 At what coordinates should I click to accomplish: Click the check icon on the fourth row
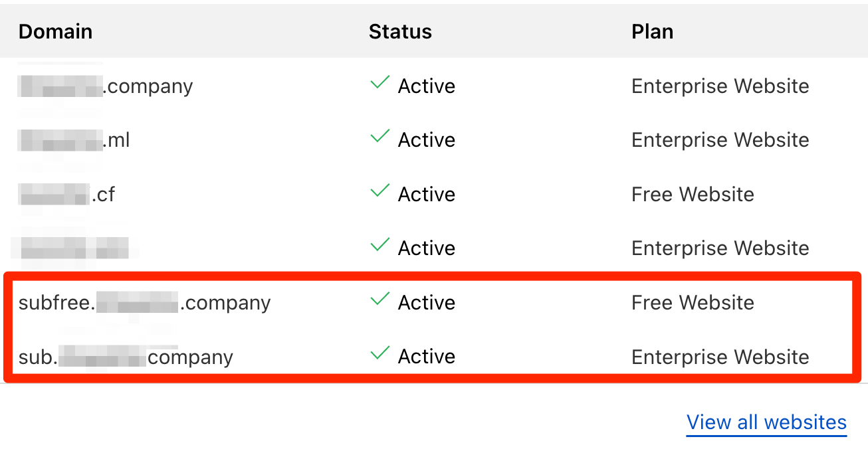[380, 246]
